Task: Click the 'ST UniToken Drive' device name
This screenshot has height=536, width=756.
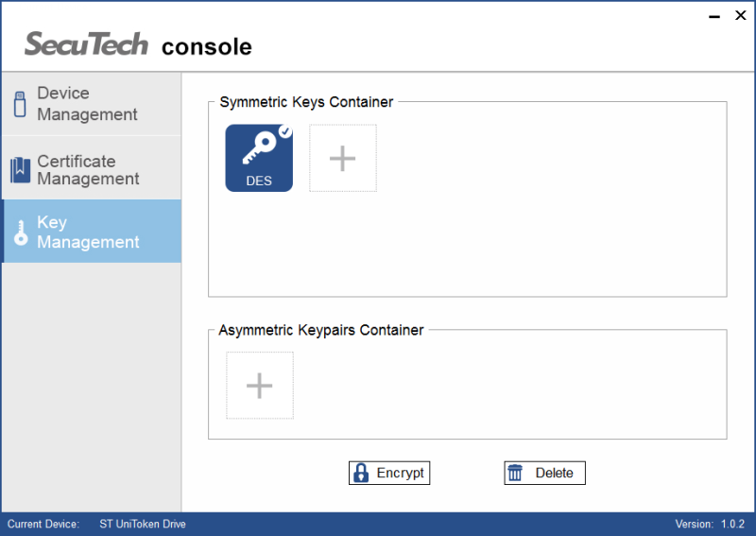Action: tap(143, 524)
